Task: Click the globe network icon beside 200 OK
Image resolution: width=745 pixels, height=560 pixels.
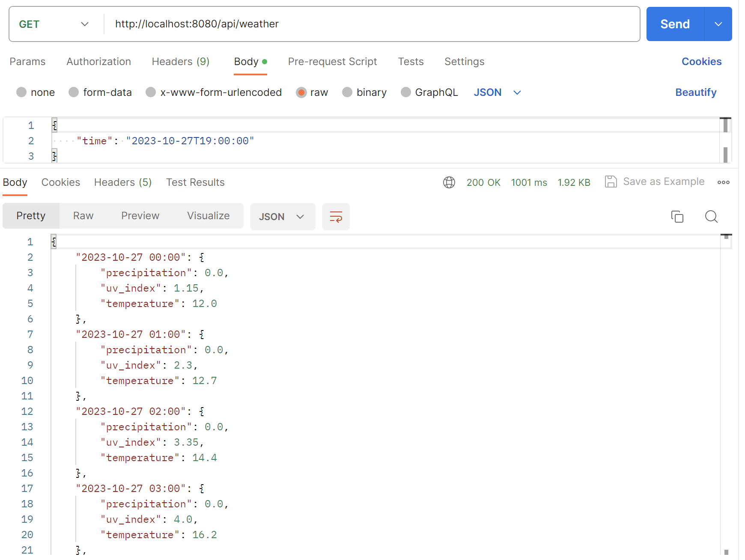Action: [449, 182]
